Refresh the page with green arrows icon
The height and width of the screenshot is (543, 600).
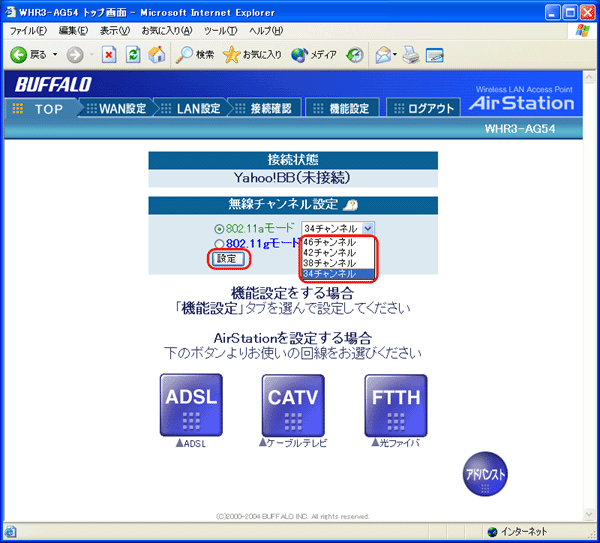coord(133,55)
